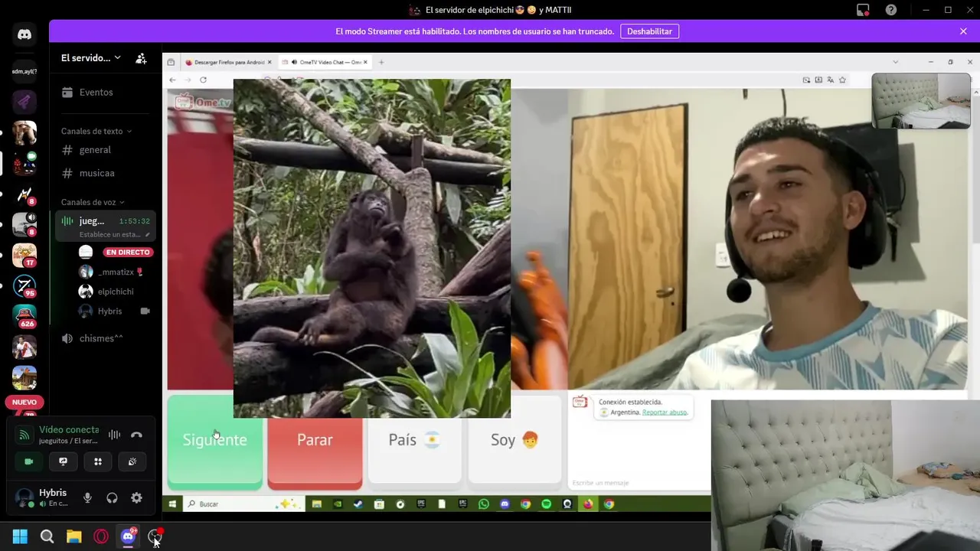The height and width of the screenshot is (551, 980).
Task: Open the soundboard button
Action: 132,461
